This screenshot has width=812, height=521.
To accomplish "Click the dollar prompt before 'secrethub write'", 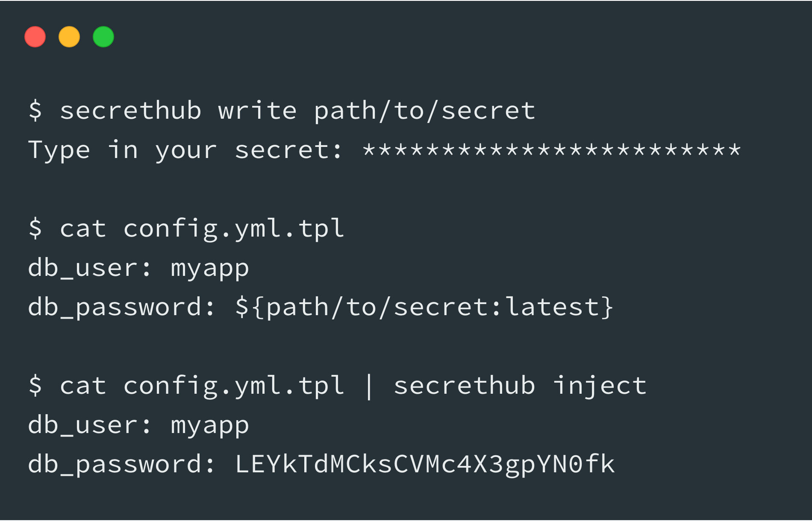I will 35,110.
